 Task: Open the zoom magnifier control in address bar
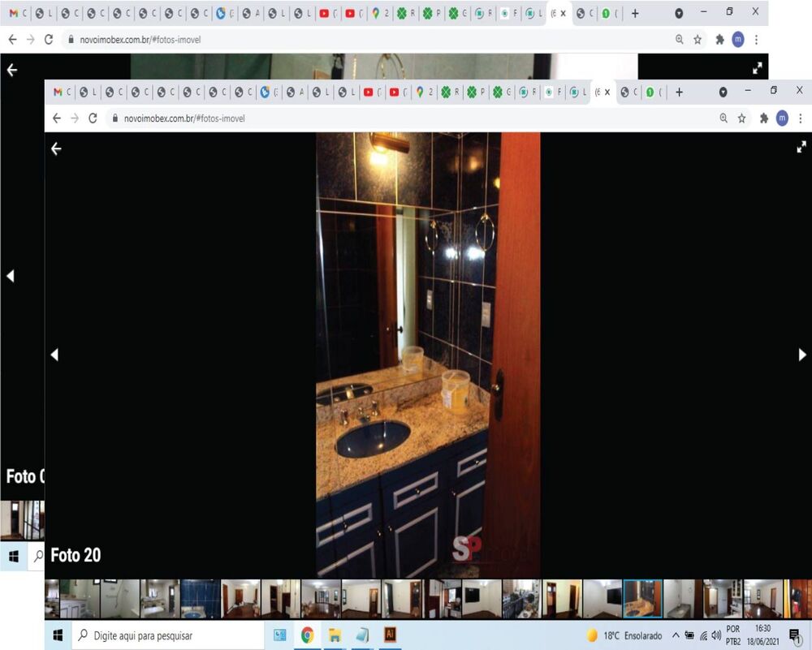[723, 118]
